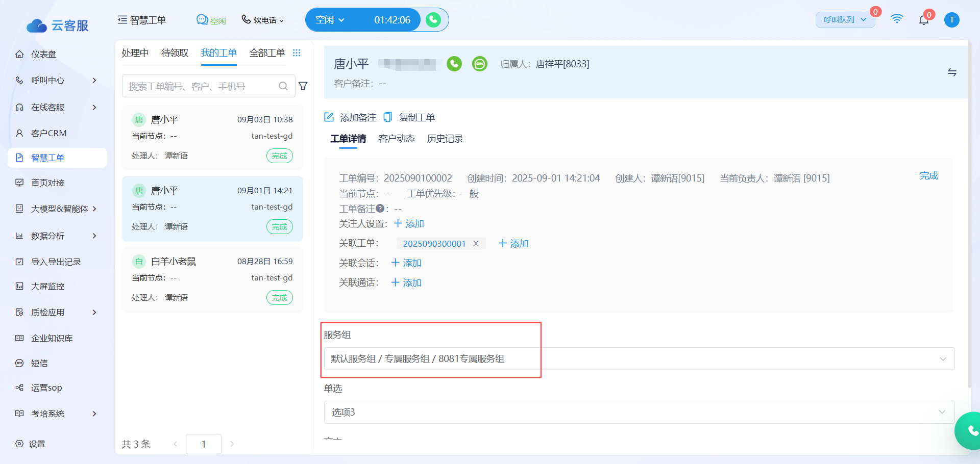Click 添加备注 to add a note

[351, 118]
